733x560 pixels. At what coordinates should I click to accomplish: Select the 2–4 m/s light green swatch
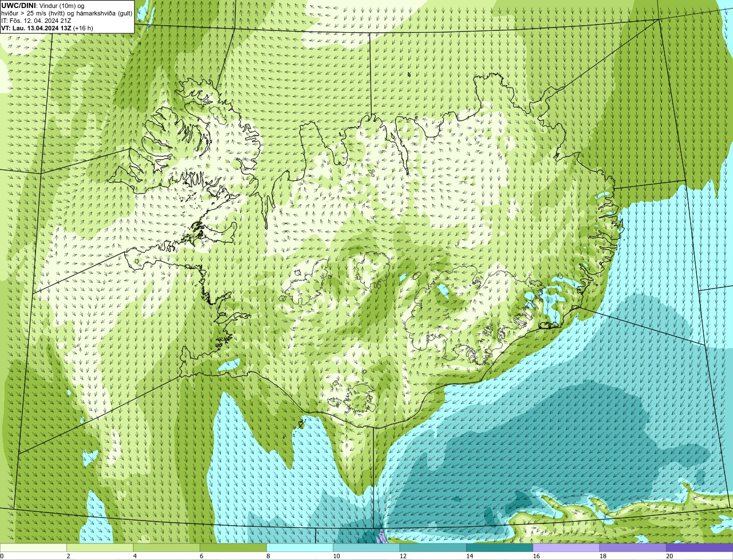100,547
